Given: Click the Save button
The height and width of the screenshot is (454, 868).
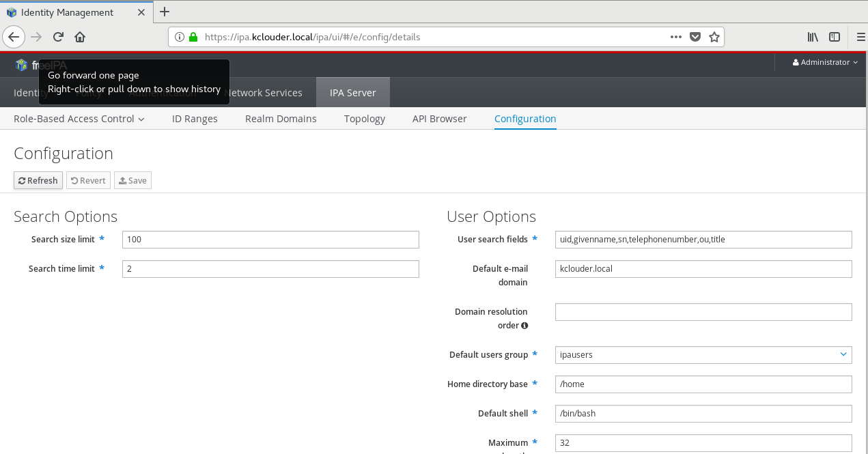Looking at the screenshot, I should click(x=132, y=180).
